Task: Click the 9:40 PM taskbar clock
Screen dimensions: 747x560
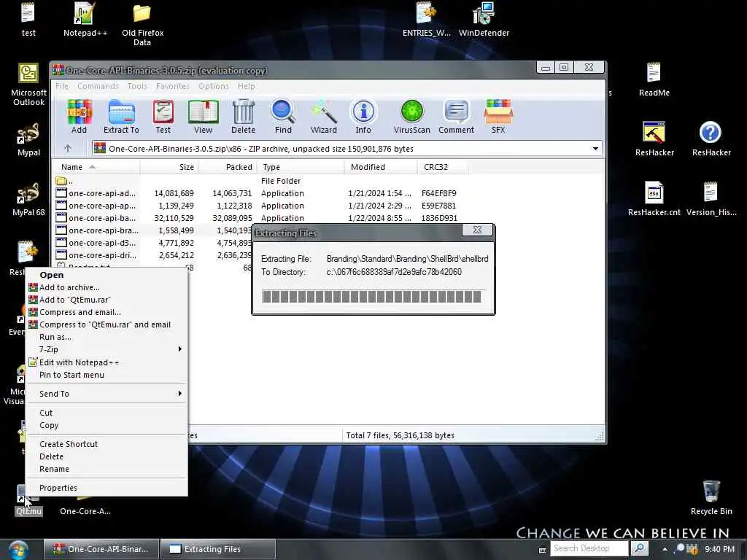Action: (x=719, y=549)
